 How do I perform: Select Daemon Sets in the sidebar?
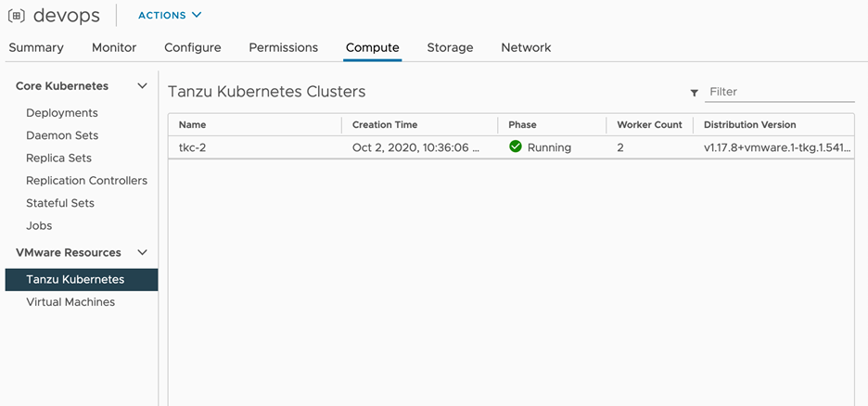[62, 135]
